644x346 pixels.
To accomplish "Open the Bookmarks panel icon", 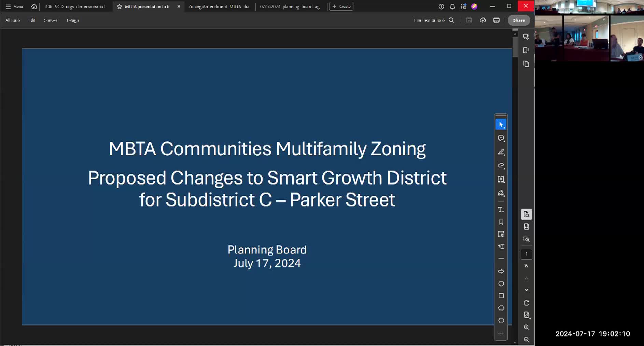I will 526,50.
